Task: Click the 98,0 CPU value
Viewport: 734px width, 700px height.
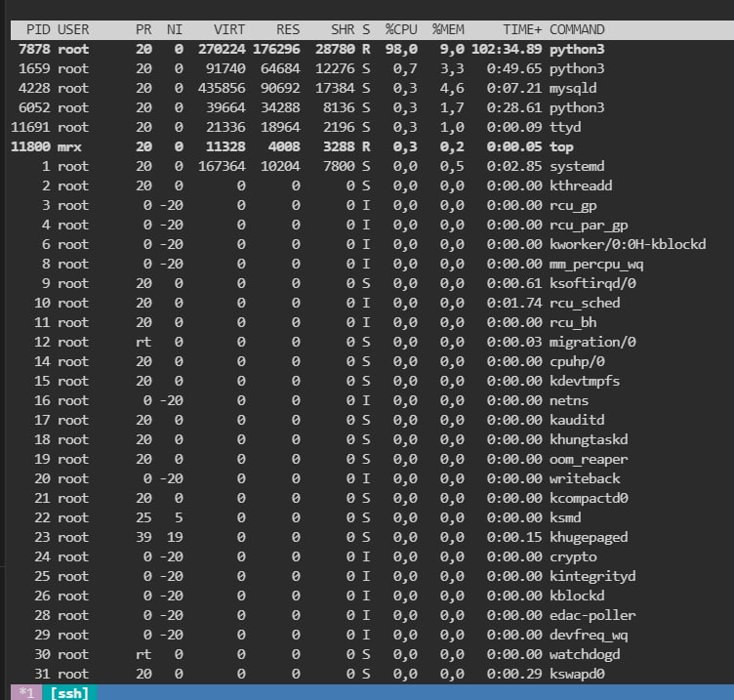Action: click(401, 49)
